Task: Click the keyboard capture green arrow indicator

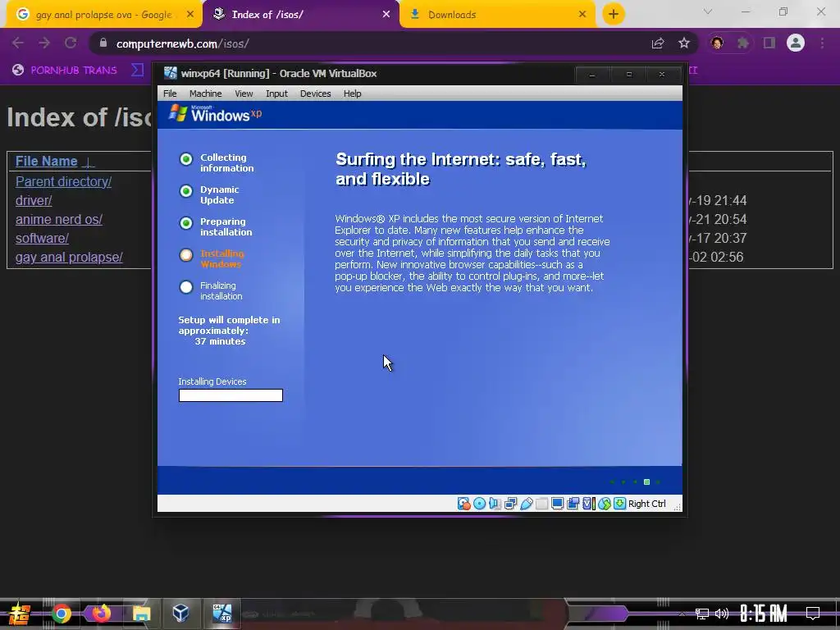Action: click(x=620, y=504)
